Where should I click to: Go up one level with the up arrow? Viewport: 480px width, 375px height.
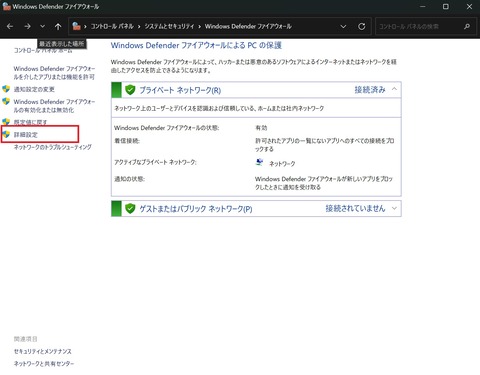click(x=58, y=26)
